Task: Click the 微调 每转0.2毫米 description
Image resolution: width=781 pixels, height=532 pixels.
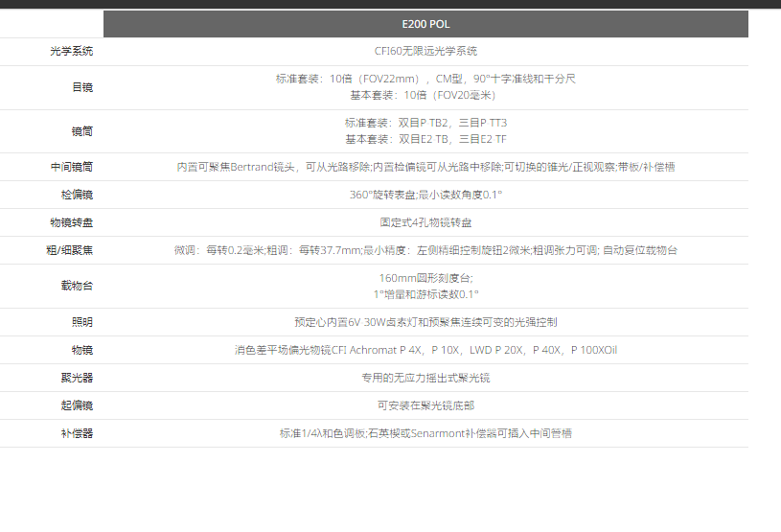Action: tap(425, 250)
